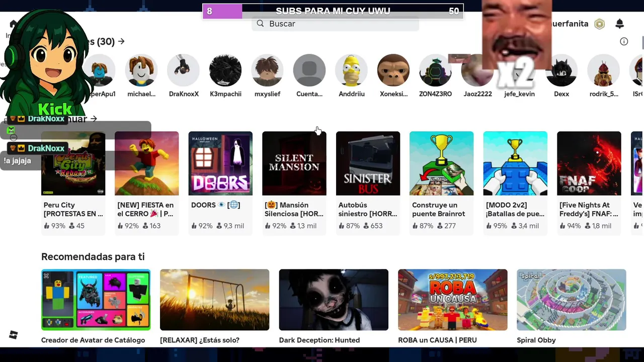Click the home icon in sidebar

[x=13, y=24]
